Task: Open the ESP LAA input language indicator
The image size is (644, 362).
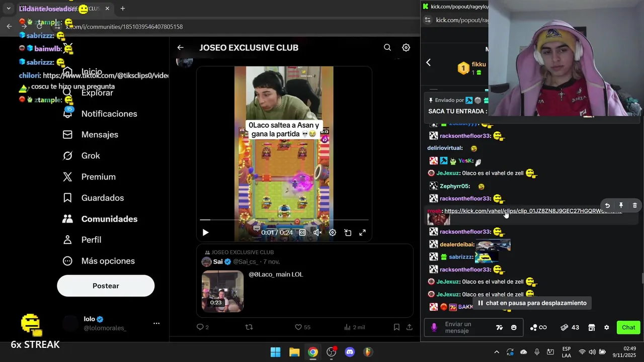Action: pyautogui.click(x=567, y=352)
